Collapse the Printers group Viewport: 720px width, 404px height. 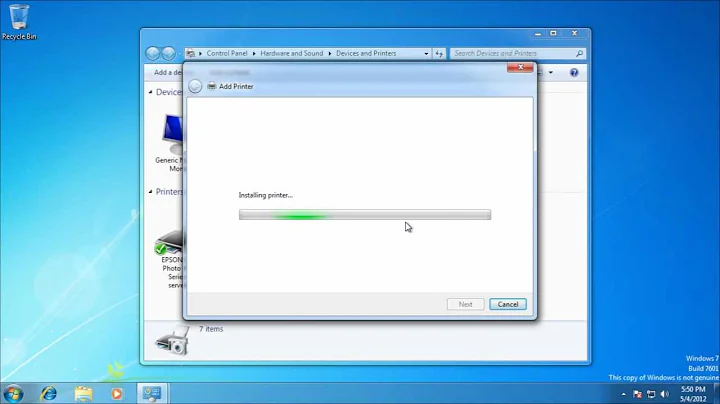tap(151, 191)
